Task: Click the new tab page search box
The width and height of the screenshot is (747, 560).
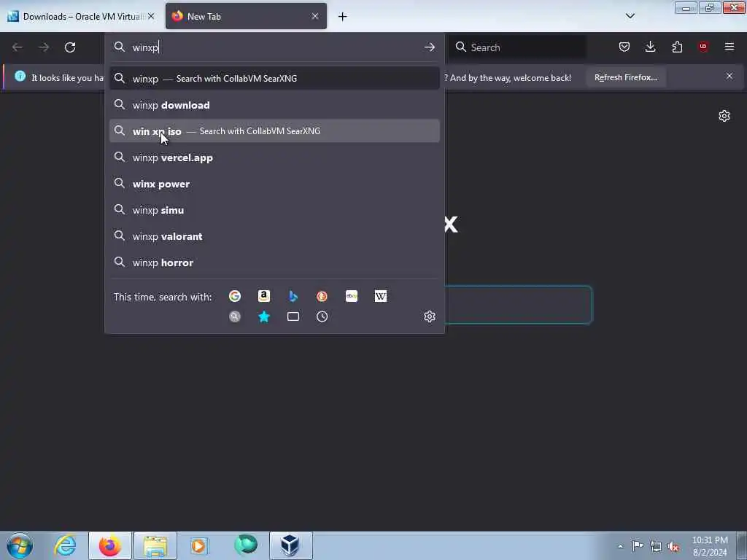Action: (519, 305)
